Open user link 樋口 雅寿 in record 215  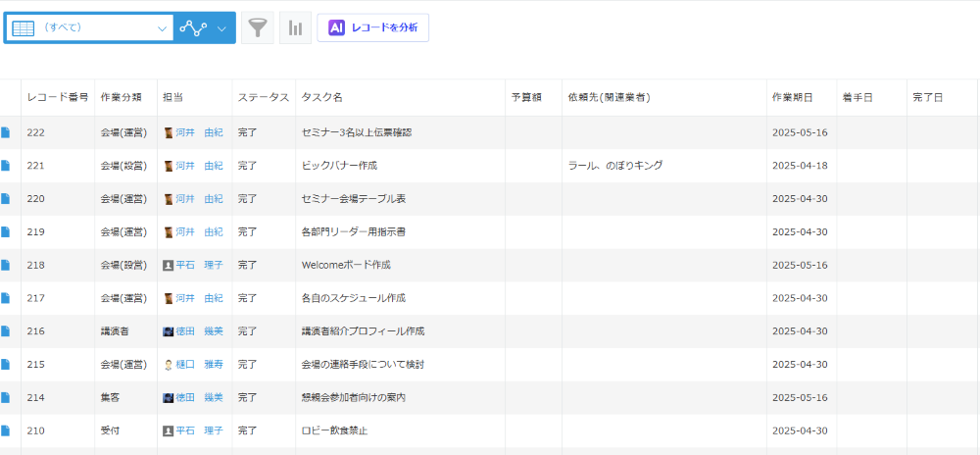coord(199,364)
